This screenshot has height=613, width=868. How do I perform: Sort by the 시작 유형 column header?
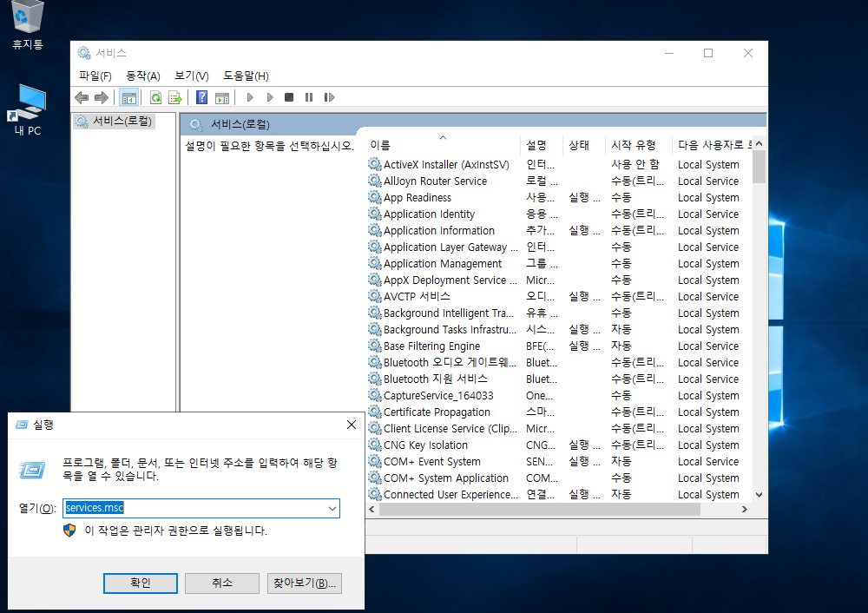pyautogui.click(x=638, y=145)
